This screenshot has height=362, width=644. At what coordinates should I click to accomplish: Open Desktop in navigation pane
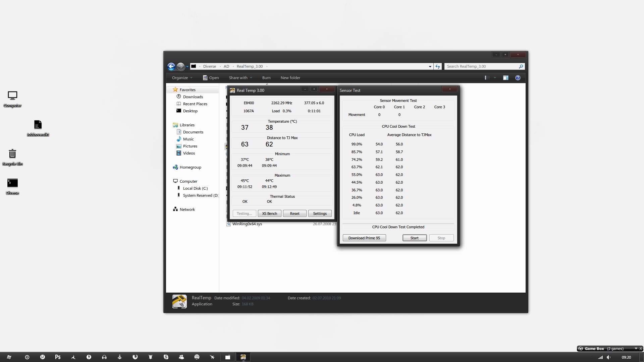[190, 111]
